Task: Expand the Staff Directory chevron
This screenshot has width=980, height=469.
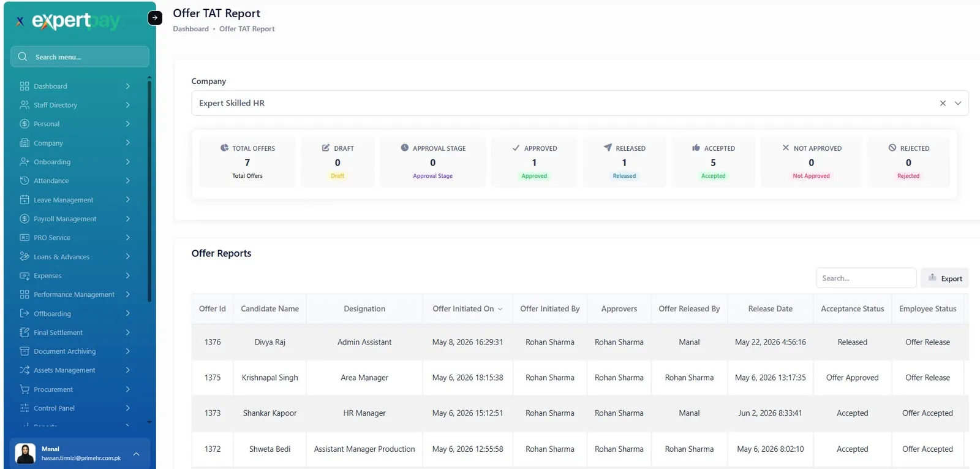Action: pos(127,105)
